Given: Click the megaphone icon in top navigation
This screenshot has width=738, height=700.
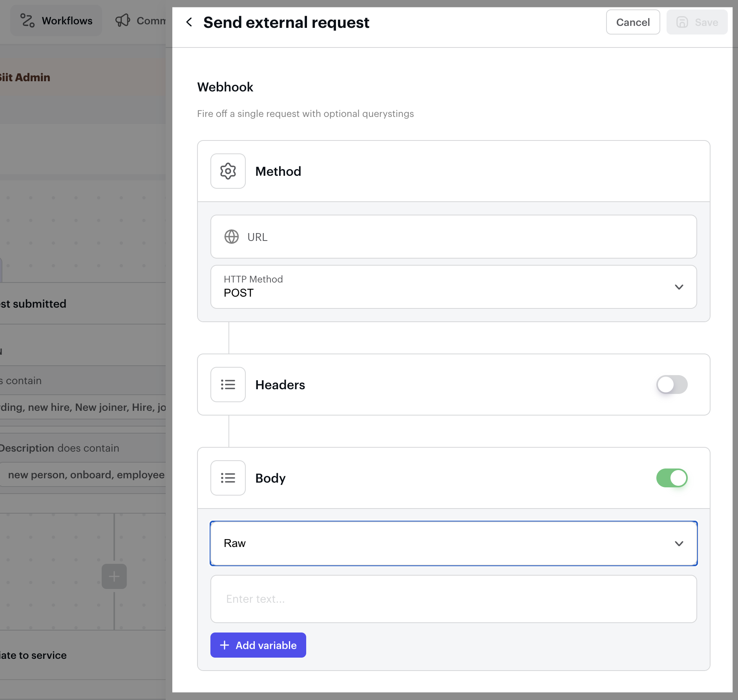Looking at the screenshot, I should [x=122, y=21].
